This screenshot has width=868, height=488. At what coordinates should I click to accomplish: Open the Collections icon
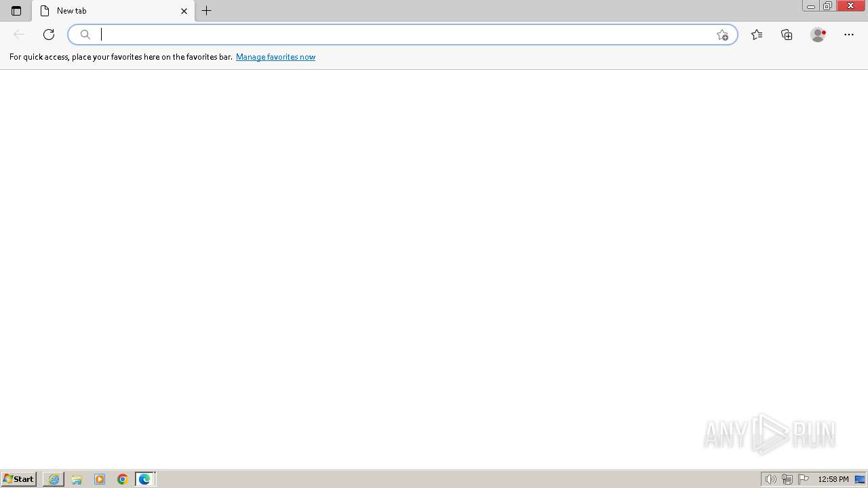coord(787,35)
